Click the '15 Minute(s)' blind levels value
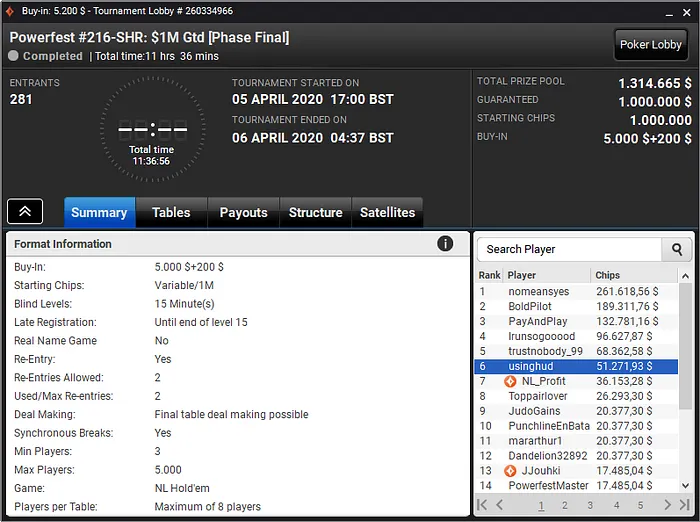This screenshot has height=522, width=700. tap(184, 304)
